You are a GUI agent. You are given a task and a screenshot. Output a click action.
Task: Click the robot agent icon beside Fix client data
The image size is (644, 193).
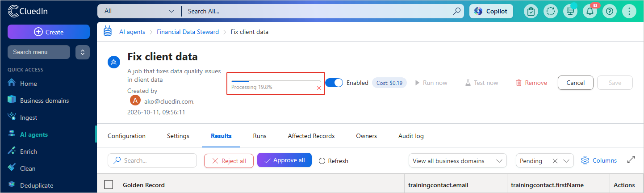point(114,63)
